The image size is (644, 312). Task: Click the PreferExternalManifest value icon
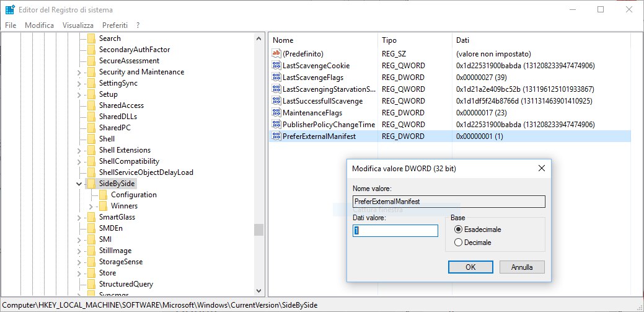pos(276,136)
